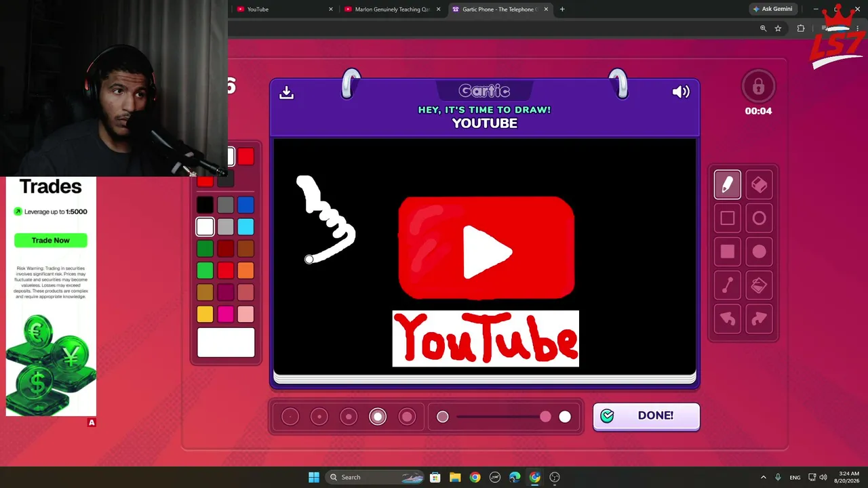Open the browser zoom magnifier icon
Viewport: 868px width, 488px height.
point(763,28)
